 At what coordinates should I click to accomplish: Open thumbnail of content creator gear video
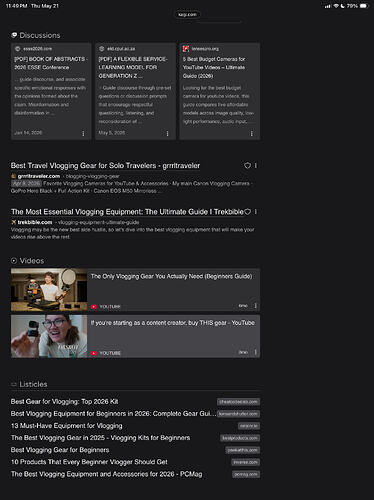[x=49, y=336]
